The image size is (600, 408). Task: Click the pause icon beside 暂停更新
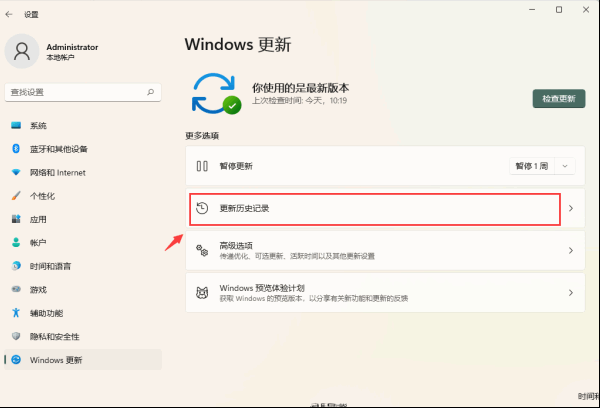tap(202, 166)
